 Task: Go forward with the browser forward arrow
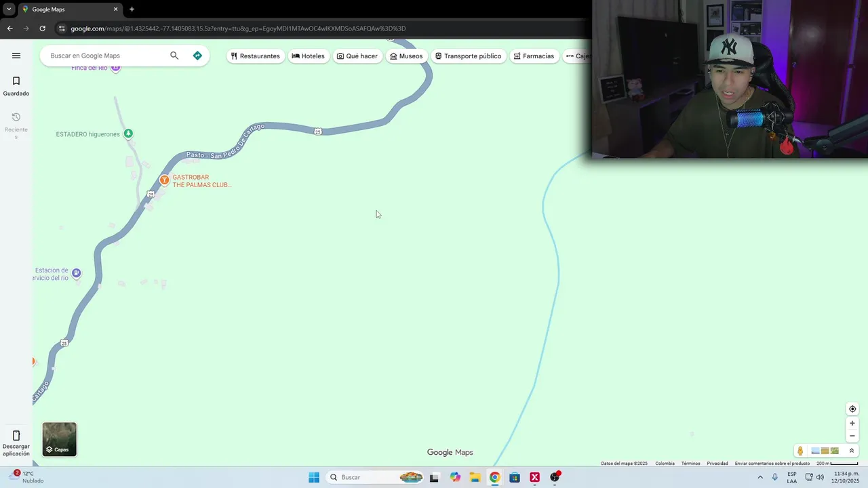pyautogui.click(x=26, y=28)
